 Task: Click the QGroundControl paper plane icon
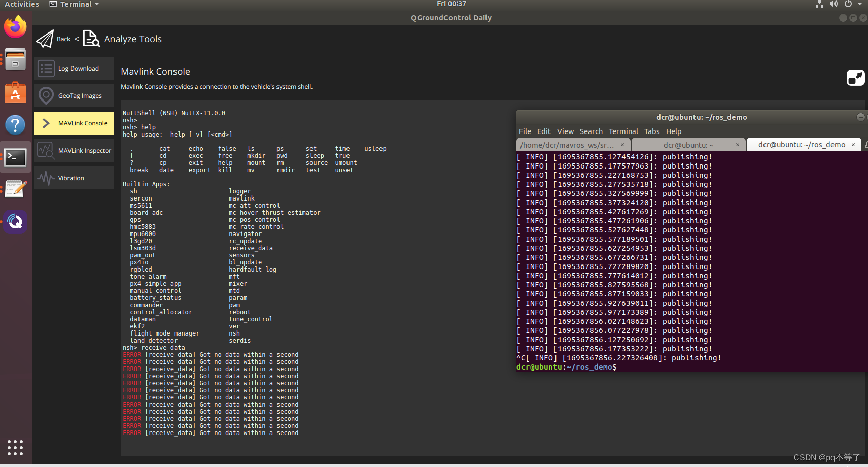click(45, 39)
